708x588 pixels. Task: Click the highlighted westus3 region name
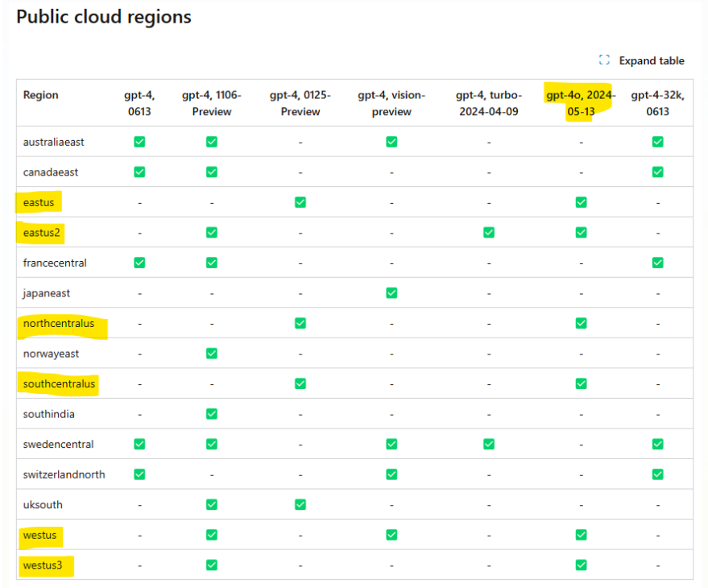click(43, 566)
